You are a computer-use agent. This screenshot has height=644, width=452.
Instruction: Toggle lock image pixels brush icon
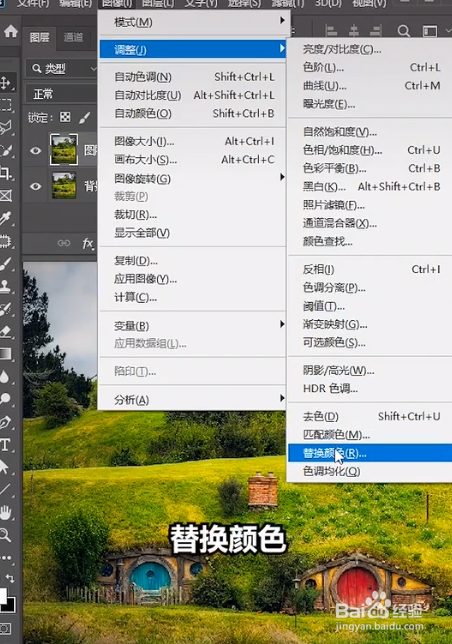[x=85, y=118]
